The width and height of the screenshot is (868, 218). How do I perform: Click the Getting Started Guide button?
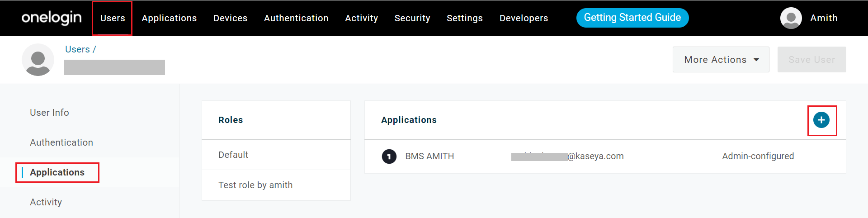[x=632, y=18]
